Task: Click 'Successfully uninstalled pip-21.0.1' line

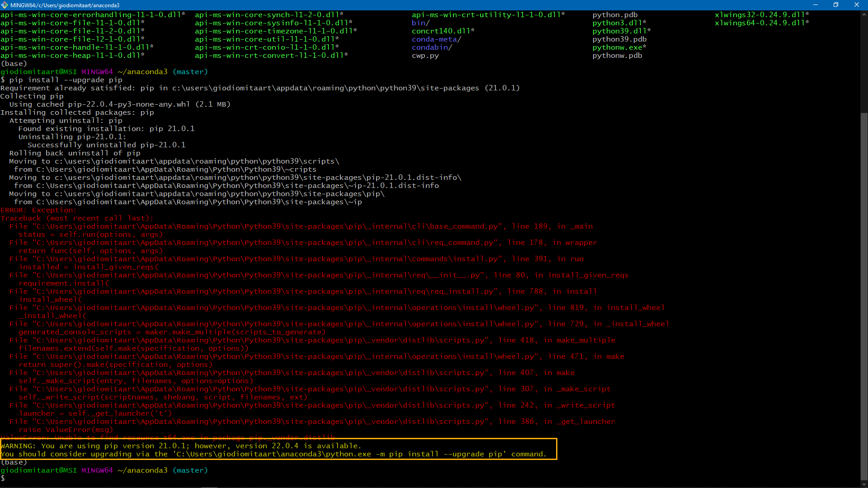Action: pyautogui.click(x=107, y=145)
